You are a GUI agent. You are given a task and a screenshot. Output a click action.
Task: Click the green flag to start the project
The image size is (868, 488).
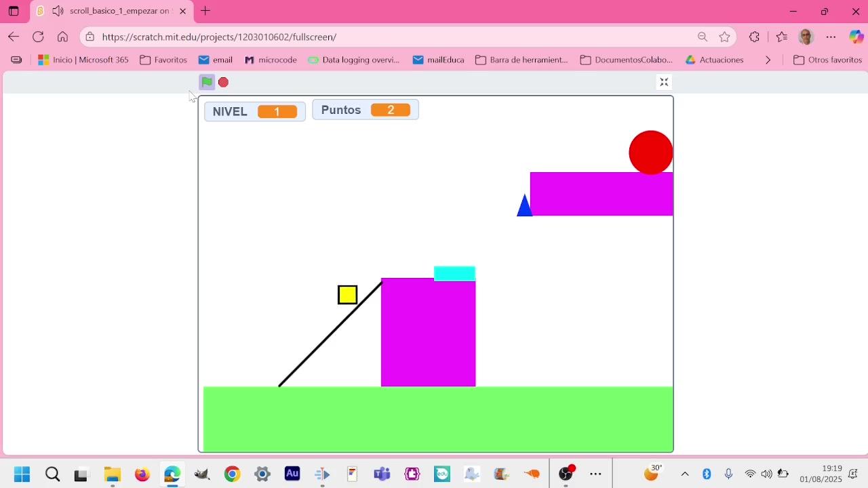[207, 82]
